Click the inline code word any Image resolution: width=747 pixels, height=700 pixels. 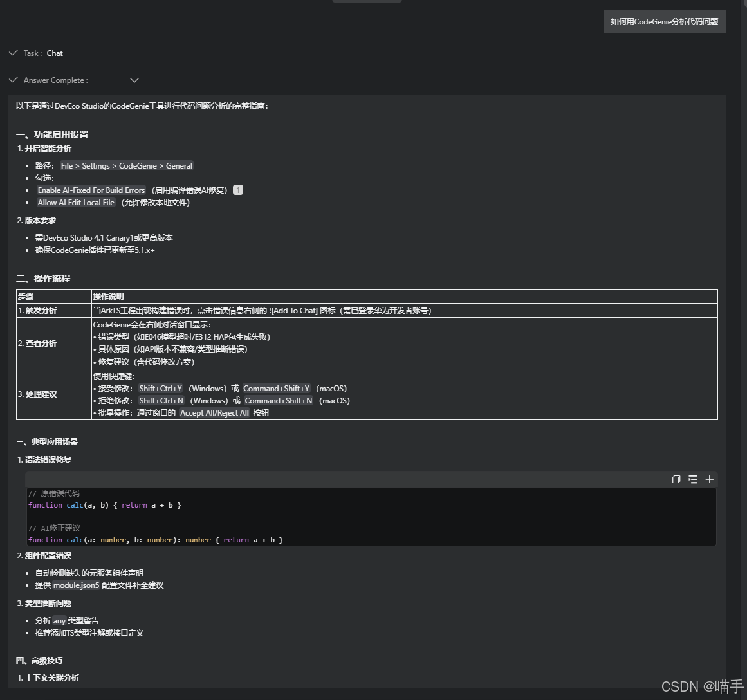click(59, 620)
